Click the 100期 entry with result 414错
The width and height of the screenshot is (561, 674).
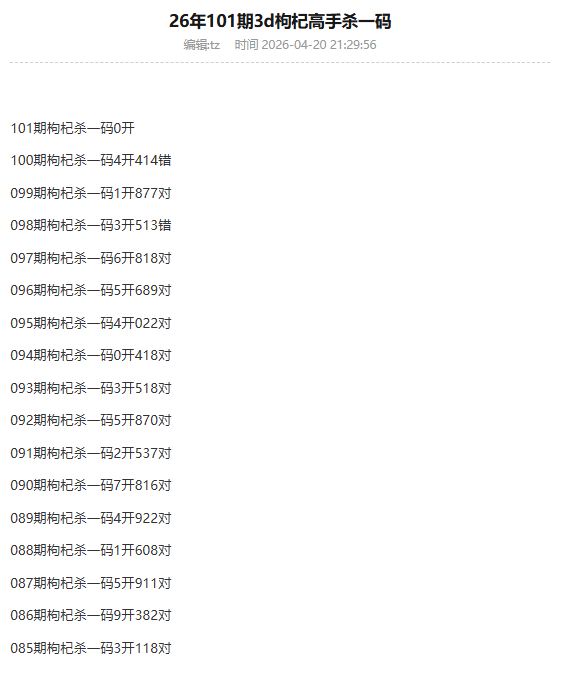click(x=91, y=160)
